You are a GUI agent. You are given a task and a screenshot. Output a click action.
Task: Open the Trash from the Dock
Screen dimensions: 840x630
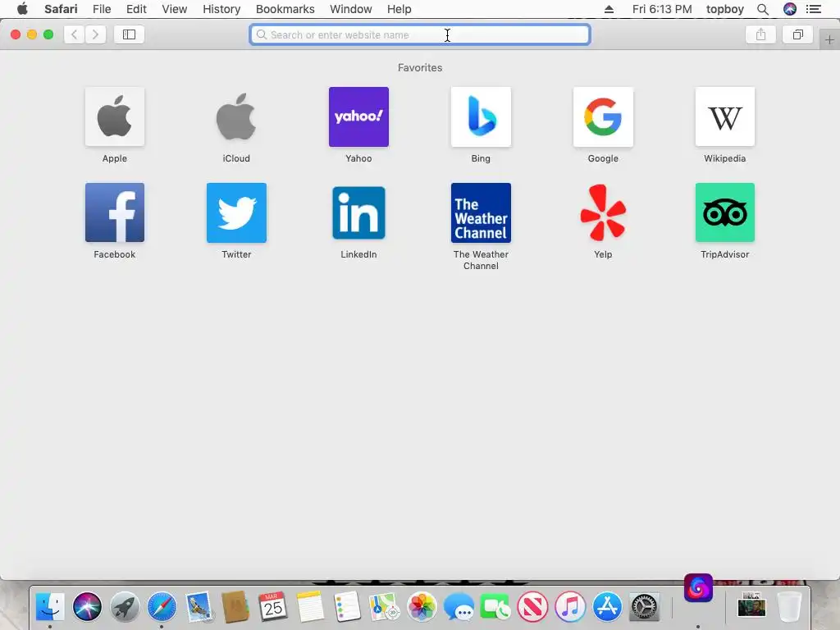(789, 606)
